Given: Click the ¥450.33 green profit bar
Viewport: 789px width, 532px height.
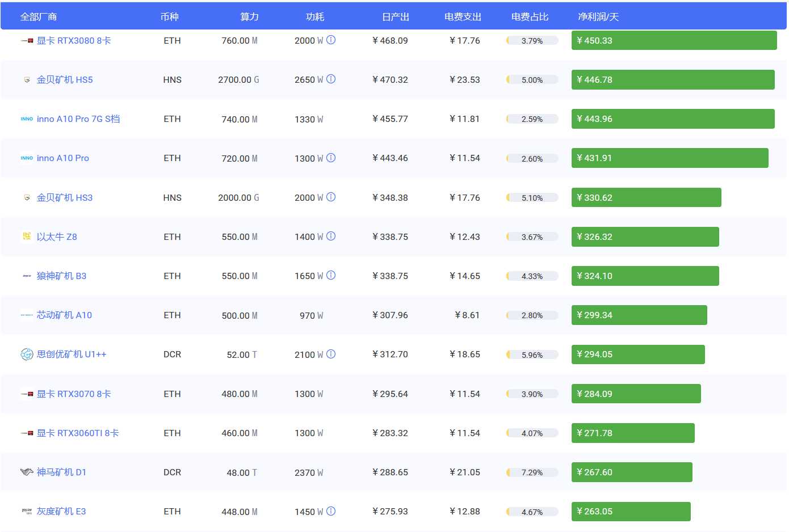Looking at the screenshot, I should [674, 41].
